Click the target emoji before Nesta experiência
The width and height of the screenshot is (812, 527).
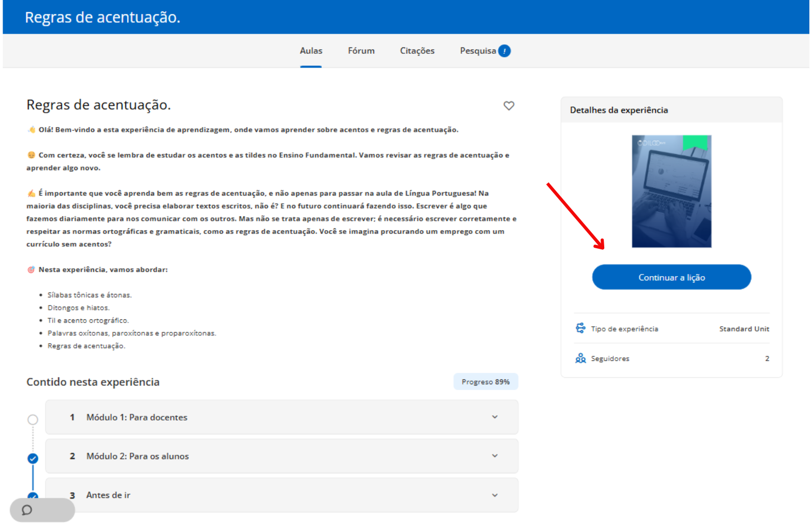coord(31,269)
